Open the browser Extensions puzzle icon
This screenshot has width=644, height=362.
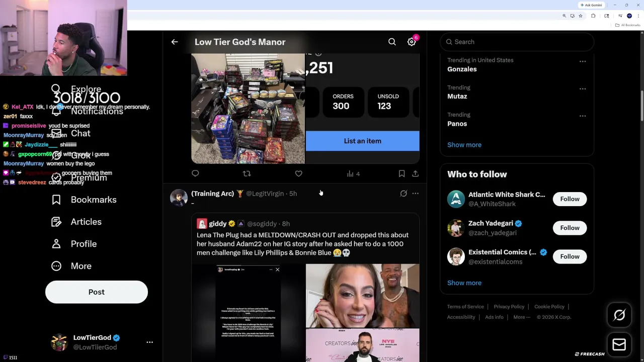tap(593, 16)
